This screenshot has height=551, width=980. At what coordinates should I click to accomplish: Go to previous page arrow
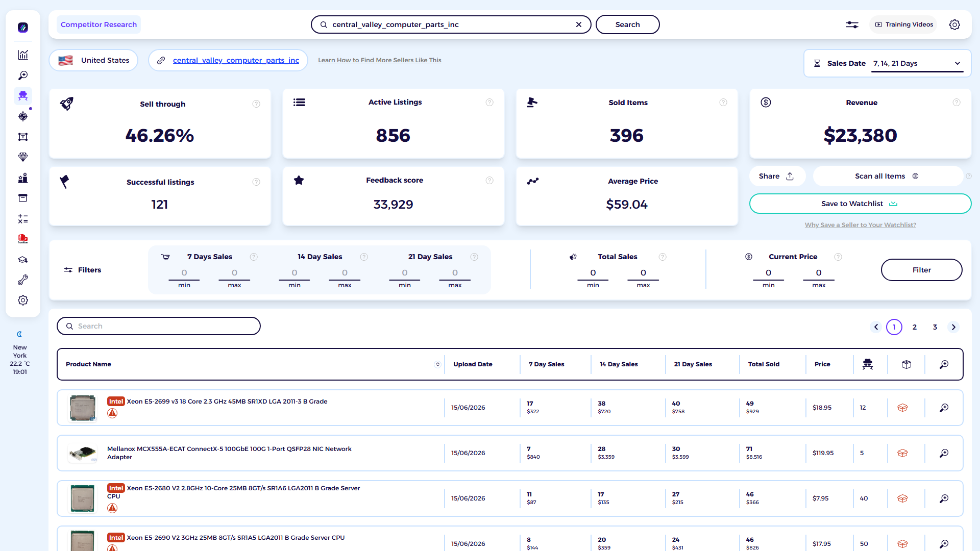(x=876, y=327)
